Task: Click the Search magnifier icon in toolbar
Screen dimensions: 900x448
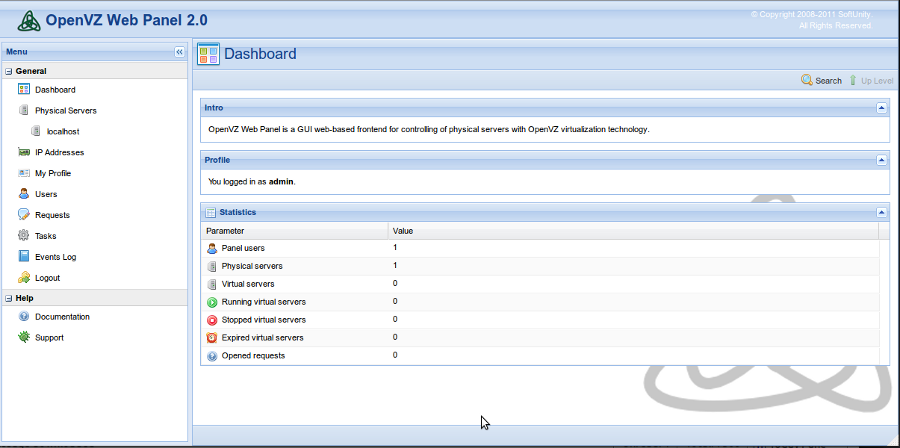Action: click(x=806, y=80)
